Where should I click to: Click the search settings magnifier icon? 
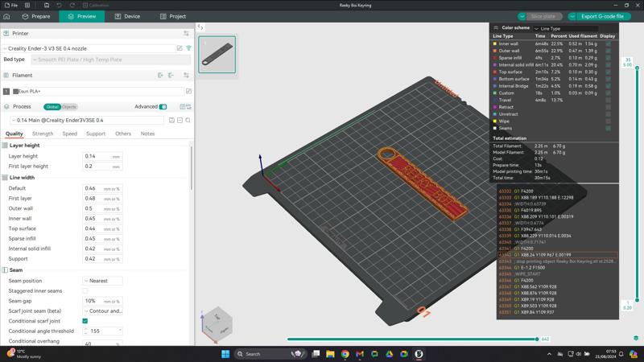(x=188, y=120)
